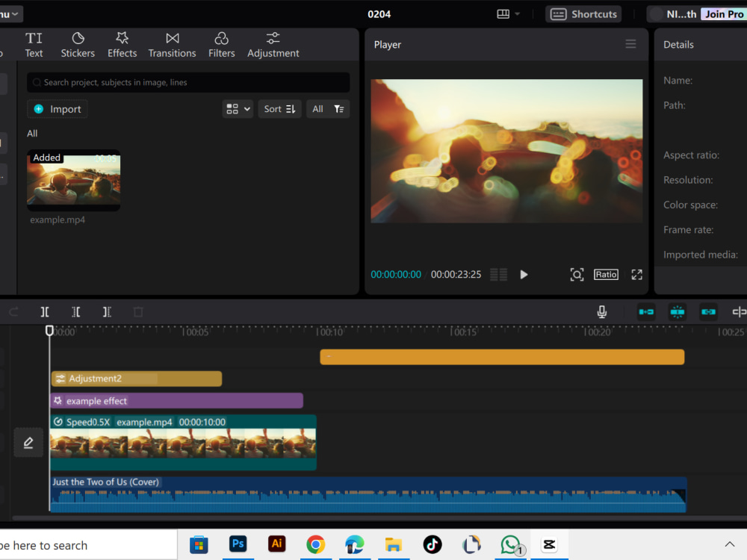Open File Explorer from the taskbar
The height and width of the screenshot is (560, 747).
[394, 544]
